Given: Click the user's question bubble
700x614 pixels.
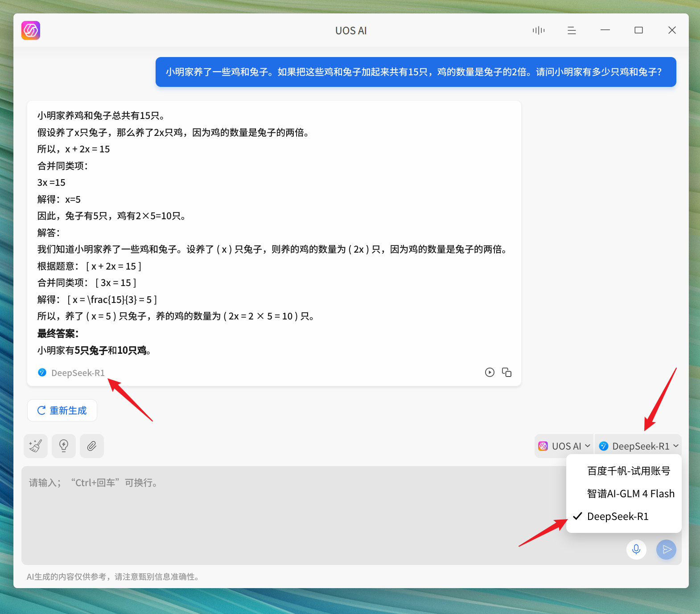Looking at the screenshot, I should pos(416,72).
